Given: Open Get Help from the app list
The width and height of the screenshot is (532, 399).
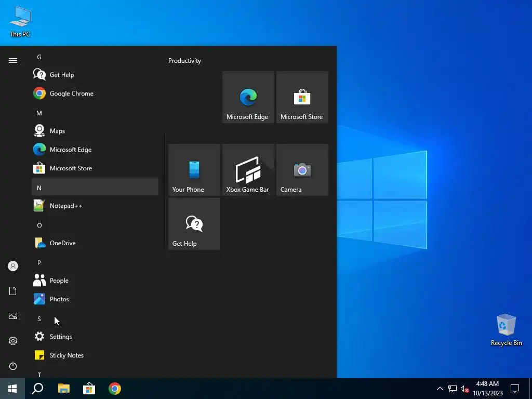Looking at the screenshot, I should (95, 75).
